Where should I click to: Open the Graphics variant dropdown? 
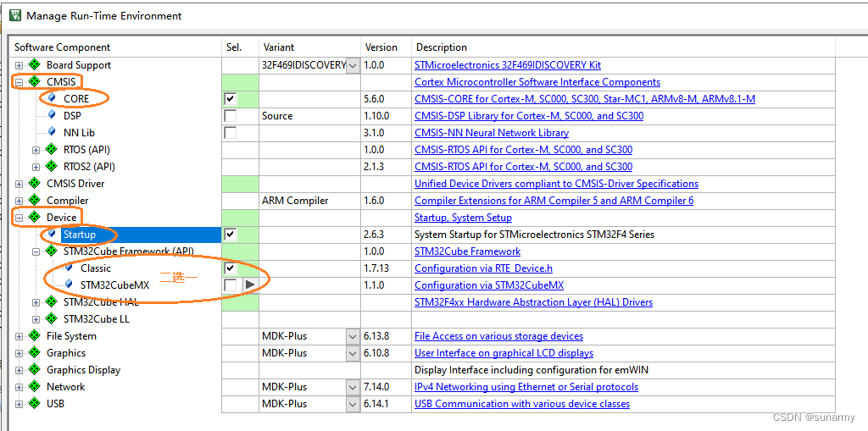[353, 353]
